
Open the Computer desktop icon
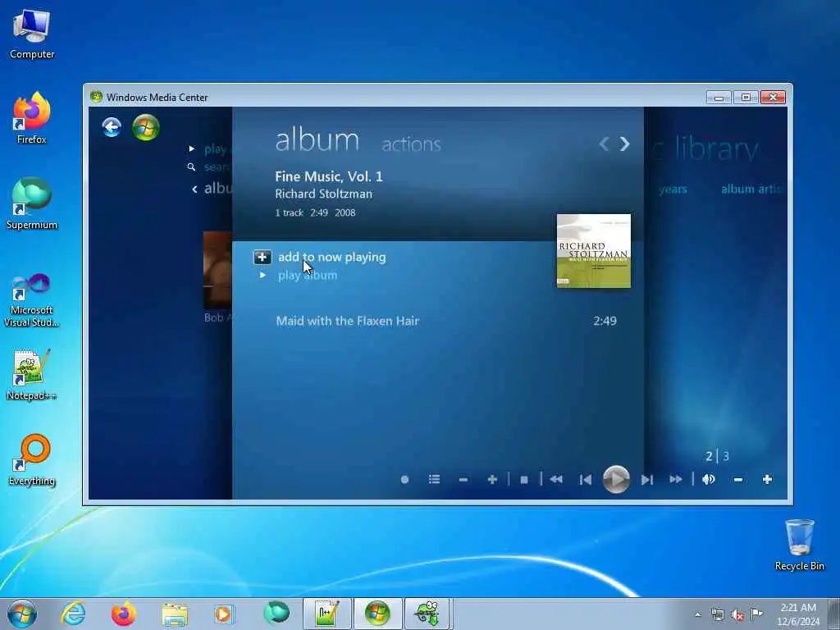coord(32,34)
